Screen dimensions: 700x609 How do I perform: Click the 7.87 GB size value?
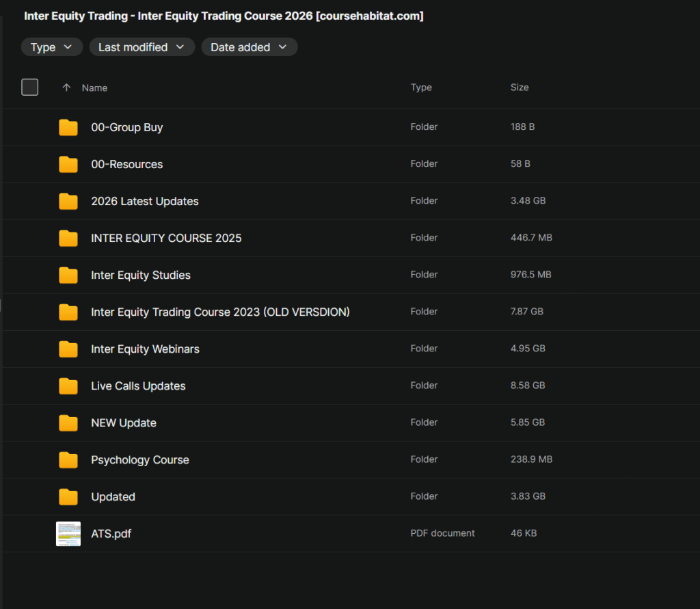coord(527,312)
